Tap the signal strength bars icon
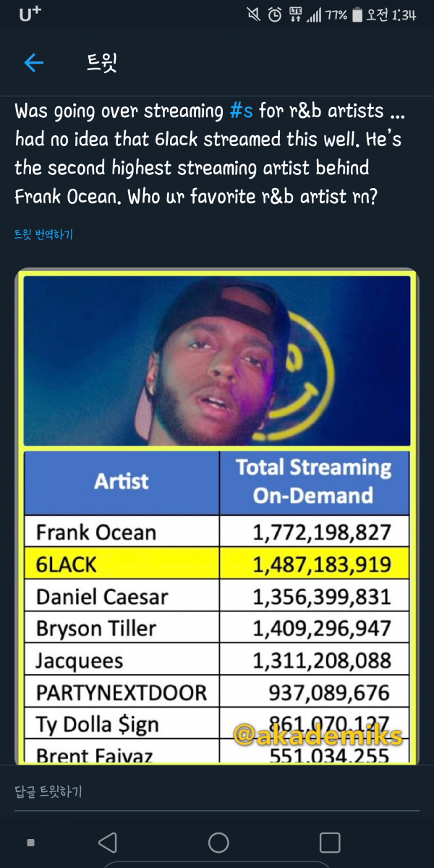 point(314,15)
